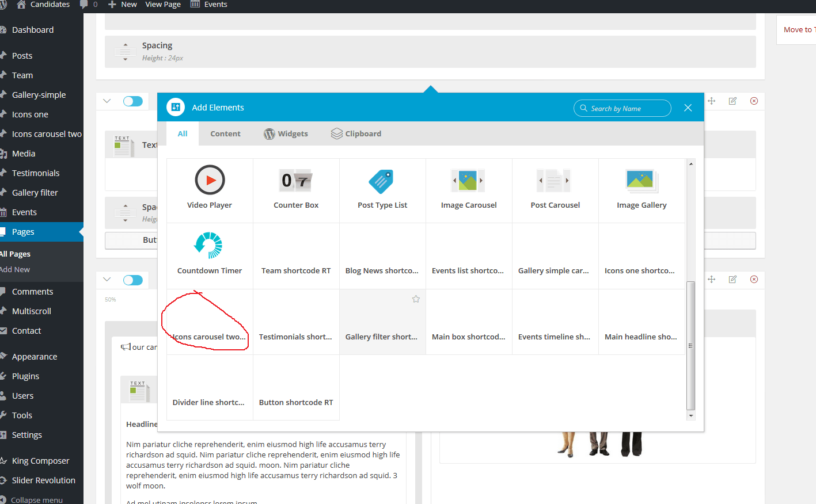Open the Clipboard tab

tap(356, 133)
